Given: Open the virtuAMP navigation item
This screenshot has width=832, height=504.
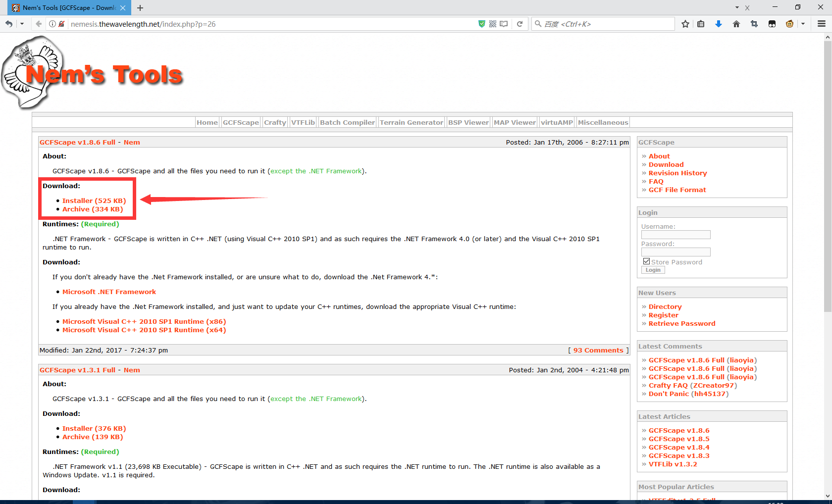Looking at the screenshot, I should click(557, 122).
